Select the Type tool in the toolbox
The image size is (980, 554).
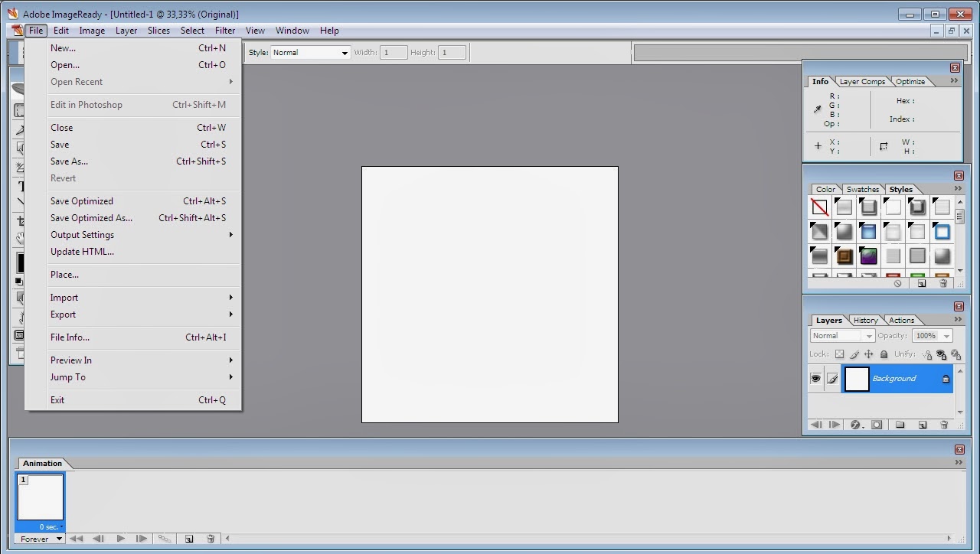click(19, 184)
